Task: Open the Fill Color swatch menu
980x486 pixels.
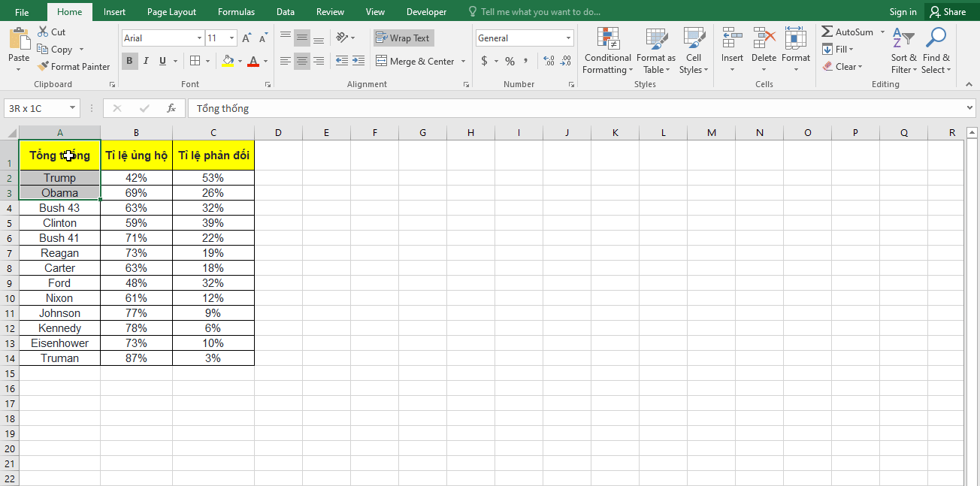Action: click(x=240, y=61)
